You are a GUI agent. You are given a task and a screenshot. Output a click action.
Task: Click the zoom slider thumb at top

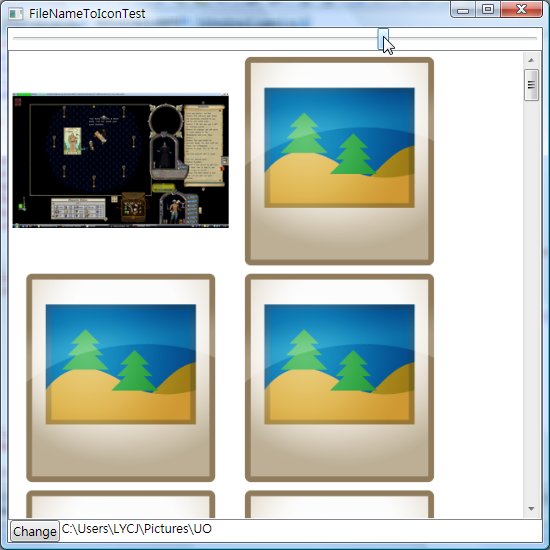coord(383,39)
